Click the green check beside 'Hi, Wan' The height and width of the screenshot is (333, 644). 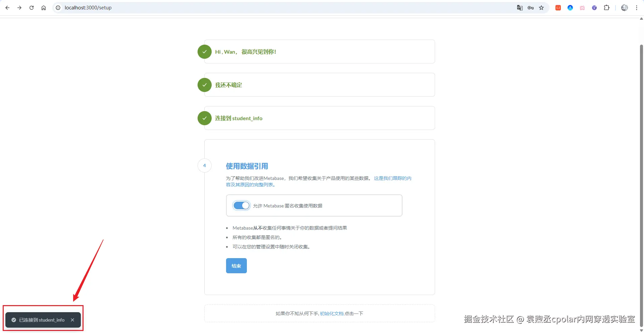[205, 52]
